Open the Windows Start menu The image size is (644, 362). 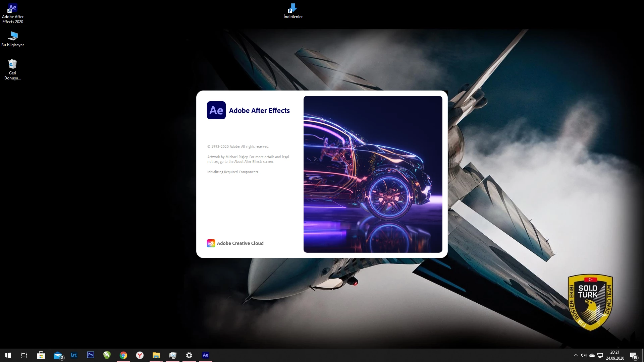pyautogui.click(x=8, y=355)
